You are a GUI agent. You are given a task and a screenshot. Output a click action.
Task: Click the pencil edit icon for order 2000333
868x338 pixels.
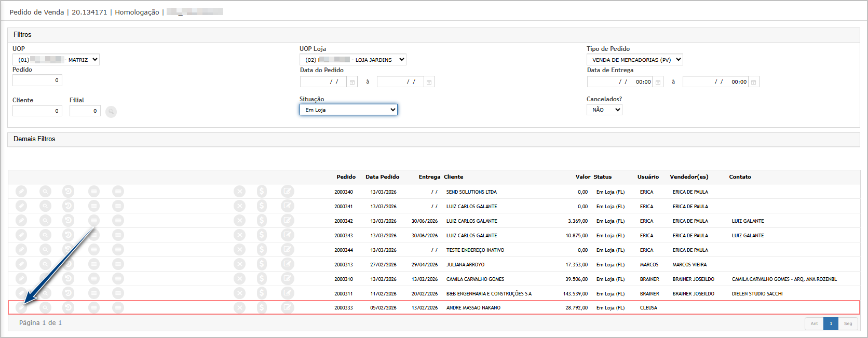(x=21, y=308)
